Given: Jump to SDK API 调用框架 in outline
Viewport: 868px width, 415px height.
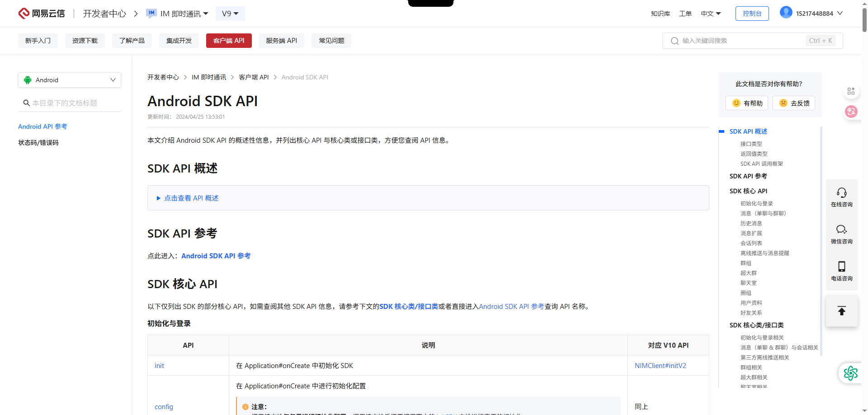Looking at the screenshot, I should pyautogui.click(x=761, y=164).
